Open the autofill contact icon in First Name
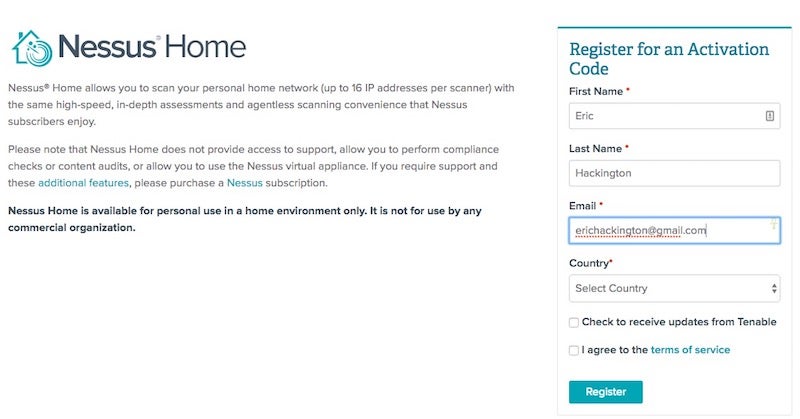The height and width of the screenshot is (419, 800). coord(769,116)
